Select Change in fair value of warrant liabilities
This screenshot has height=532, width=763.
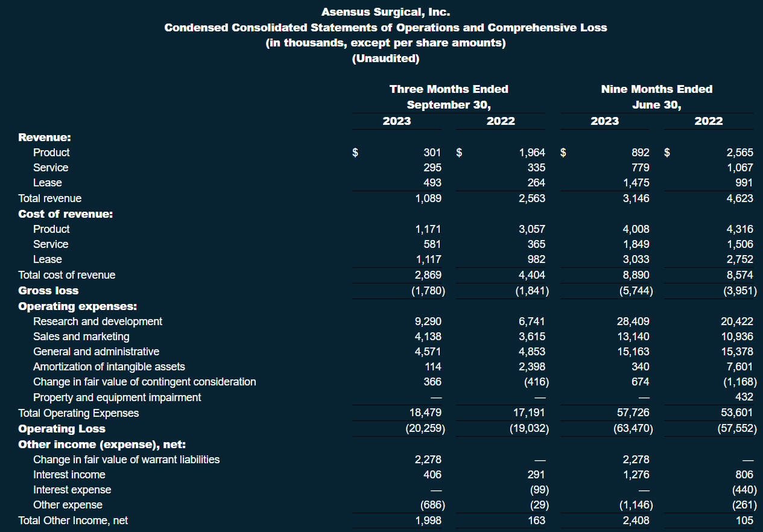click(x=126, y=460)
